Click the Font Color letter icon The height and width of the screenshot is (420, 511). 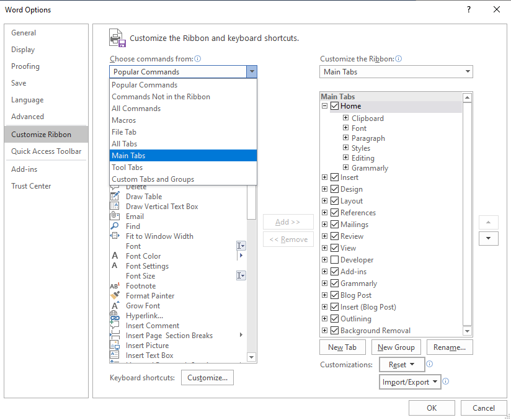coord(115,256)
